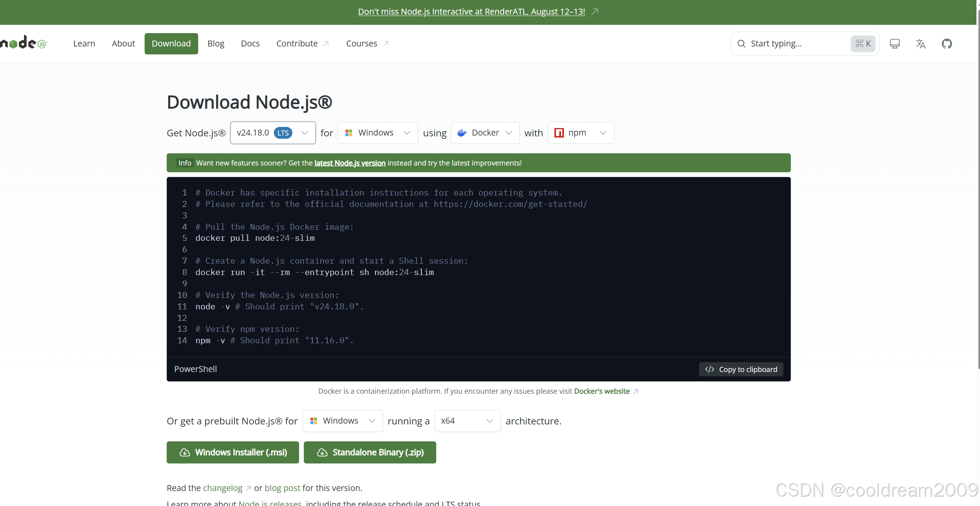The height and width of the screenshot is (506, 980).
Task: Open the GitHub icon link
Action: point(947,44)
